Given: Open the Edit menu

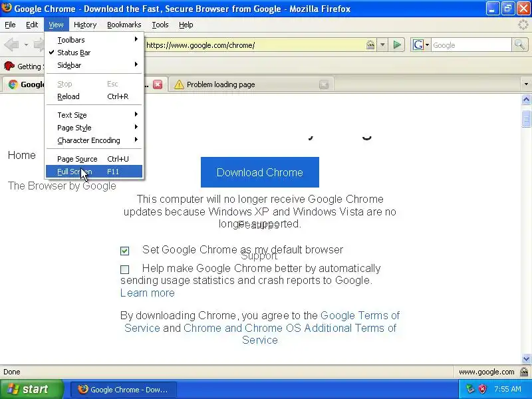Looking at the screenshot, I should click(x=32, y=25).
